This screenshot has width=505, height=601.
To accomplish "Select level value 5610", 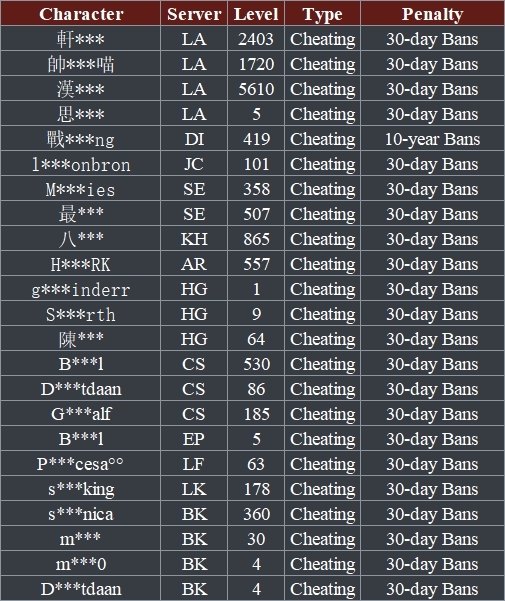I will [x=256, y=89].
